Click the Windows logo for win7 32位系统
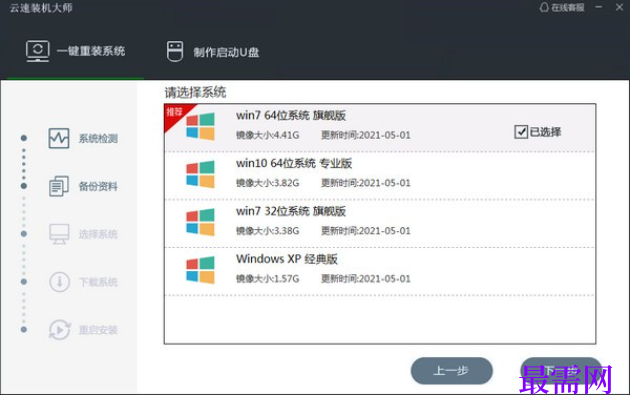The width and height of the screenshot is (631, 411). 200,222
